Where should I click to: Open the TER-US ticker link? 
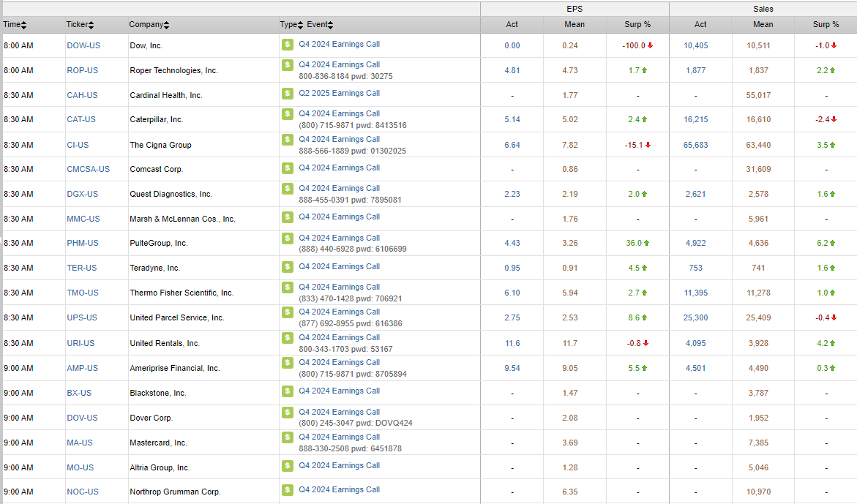[82, 268]
